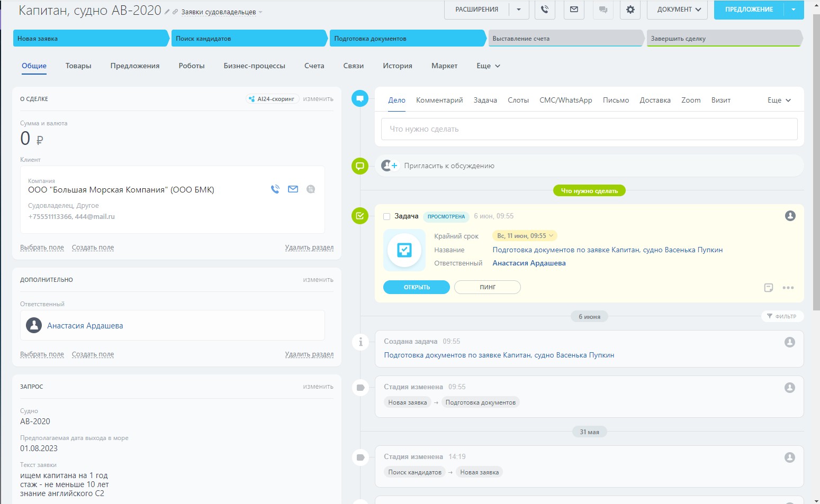This screenshot has height=504, width=820.
Task: Open settings via the gear icon
Action: [630, 10]
